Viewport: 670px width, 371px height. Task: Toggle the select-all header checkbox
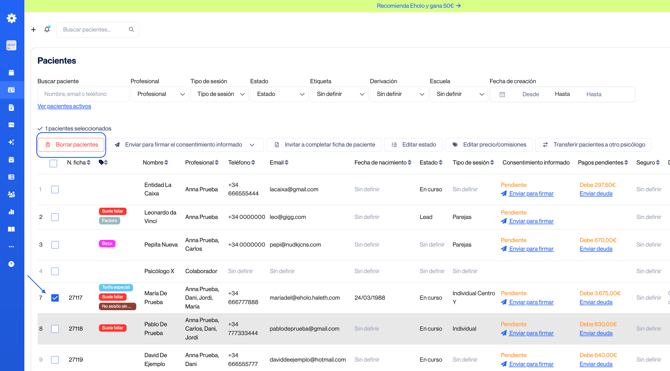53,163
